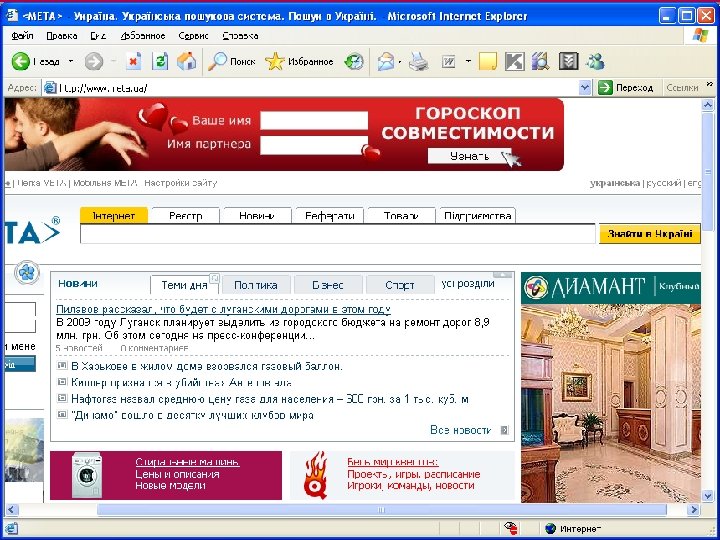Click the flame logo icon

point(317,475)
